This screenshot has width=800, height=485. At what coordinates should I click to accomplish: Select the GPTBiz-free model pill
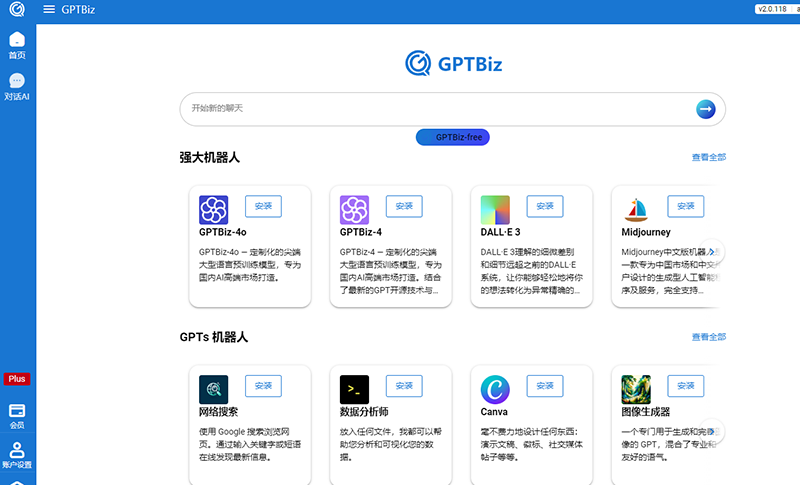pos(453,137)
